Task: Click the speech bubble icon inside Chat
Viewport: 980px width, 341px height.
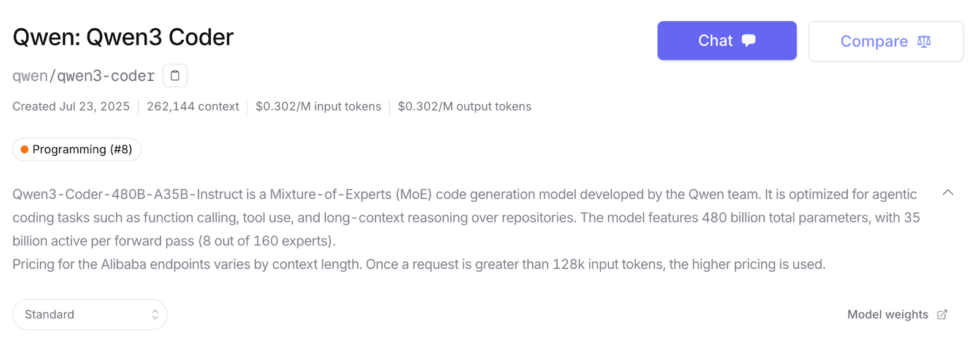Action: tap(748, 40)
